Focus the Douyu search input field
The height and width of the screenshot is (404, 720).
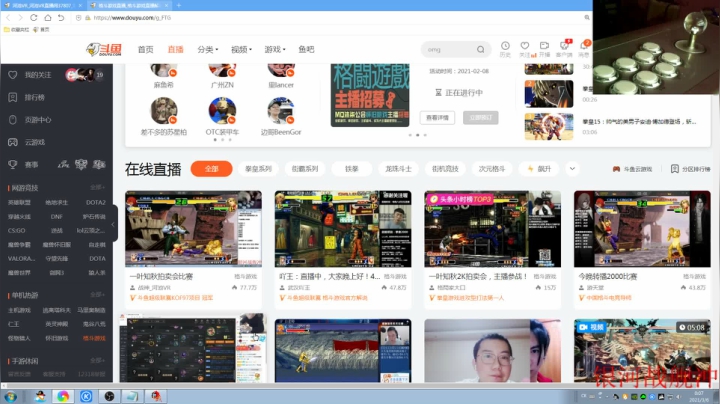pyautogui.click(x=449, y=49)
